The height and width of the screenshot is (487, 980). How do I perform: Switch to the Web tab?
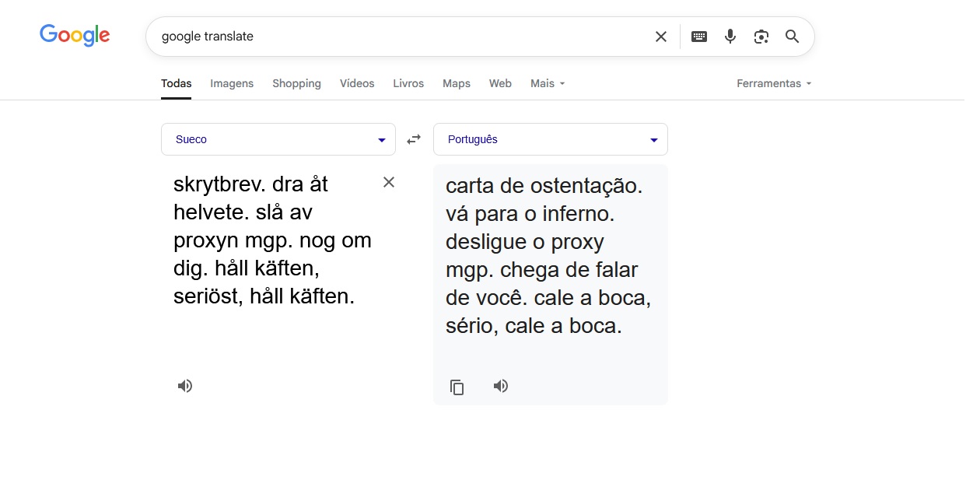(500, 83)
